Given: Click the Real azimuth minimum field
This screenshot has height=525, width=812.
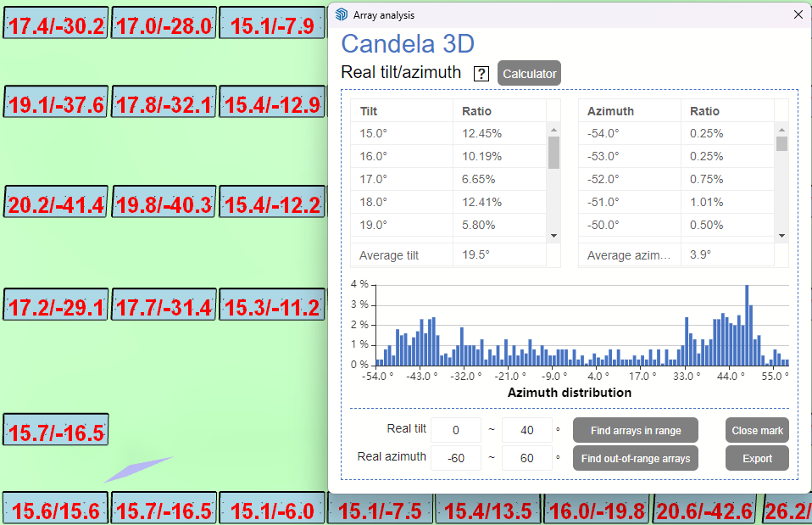Looking at the screenshot, I should pos(456,458).
